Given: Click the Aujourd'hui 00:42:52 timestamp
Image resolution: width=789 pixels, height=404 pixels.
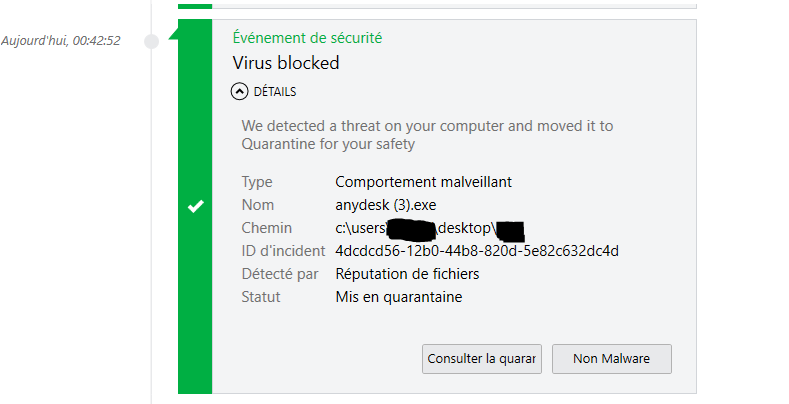Looking at the screenshot, I should tap(61, 42).
